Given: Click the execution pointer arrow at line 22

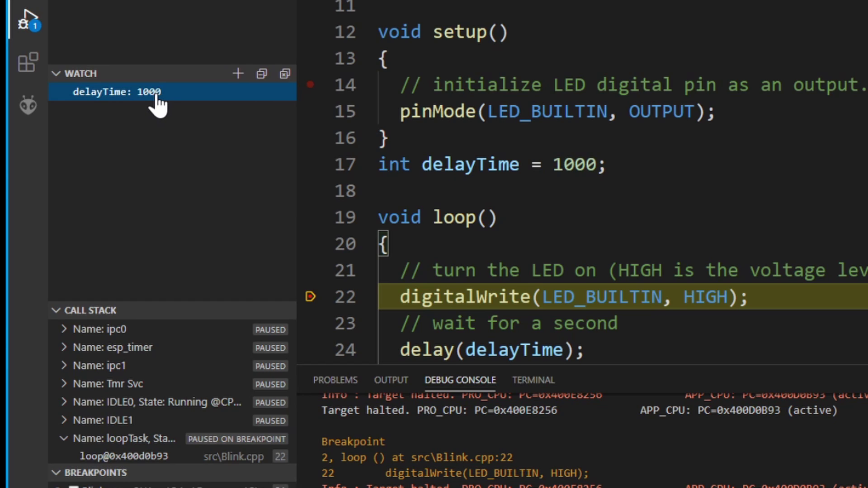Looking at the screenshot, I should click(310, 296).
